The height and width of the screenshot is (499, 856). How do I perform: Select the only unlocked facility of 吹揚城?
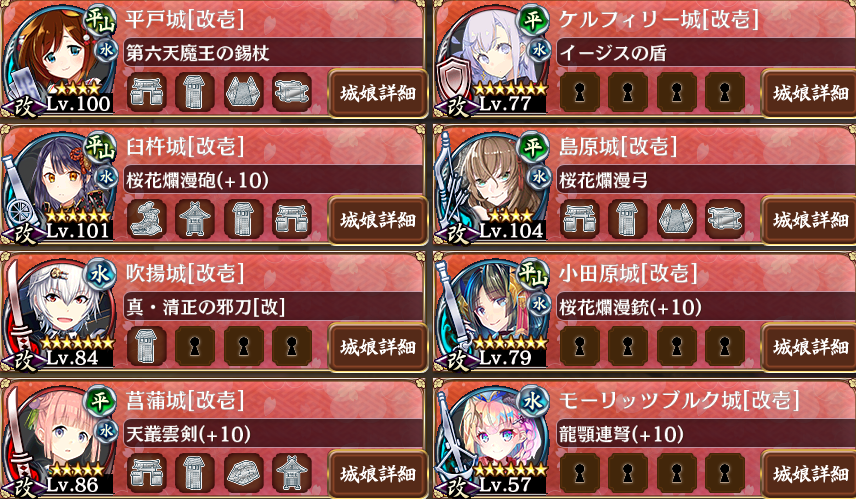147,346
